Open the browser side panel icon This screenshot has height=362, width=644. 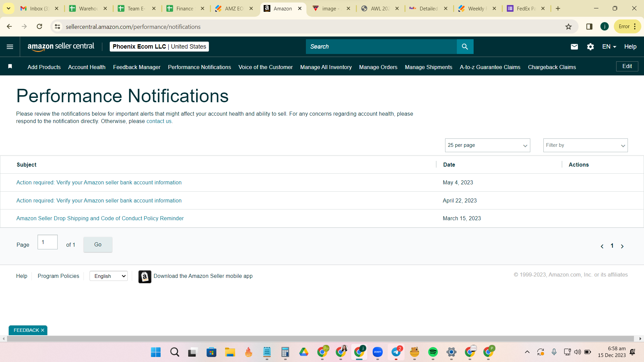589,26
